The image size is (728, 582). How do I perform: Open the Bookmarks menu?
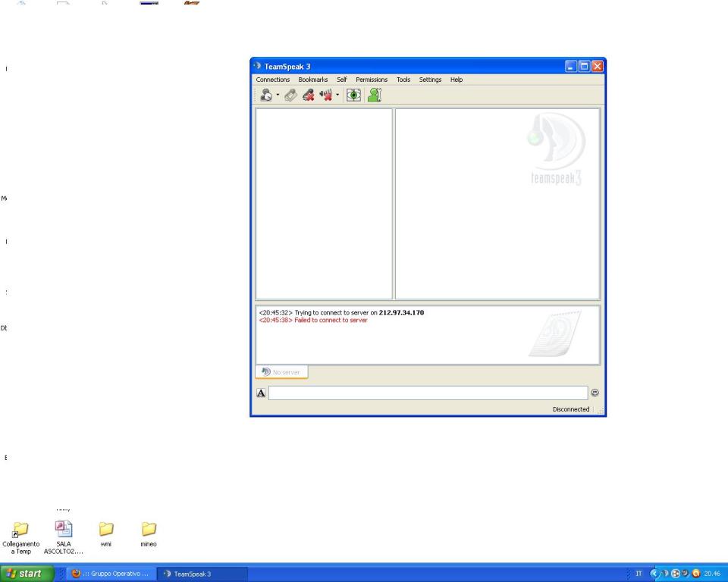pos(312,80)
